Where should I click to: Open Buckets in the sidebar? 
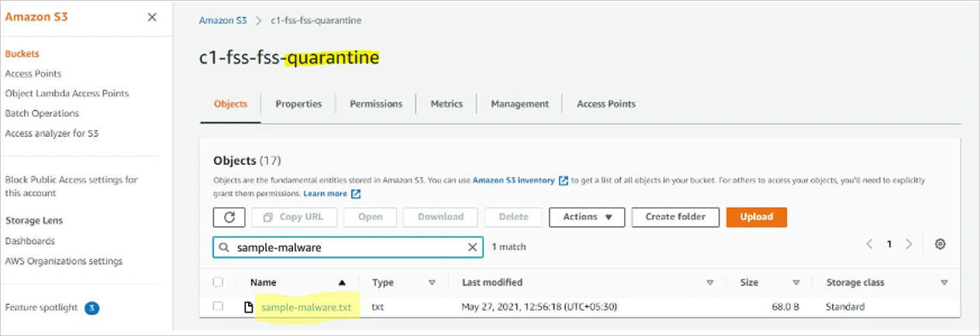(22, 54)
